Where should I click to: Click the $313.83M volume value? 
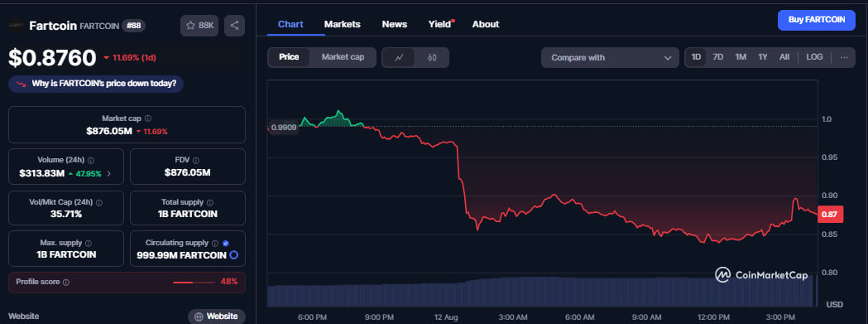click(x=42, y=174)
